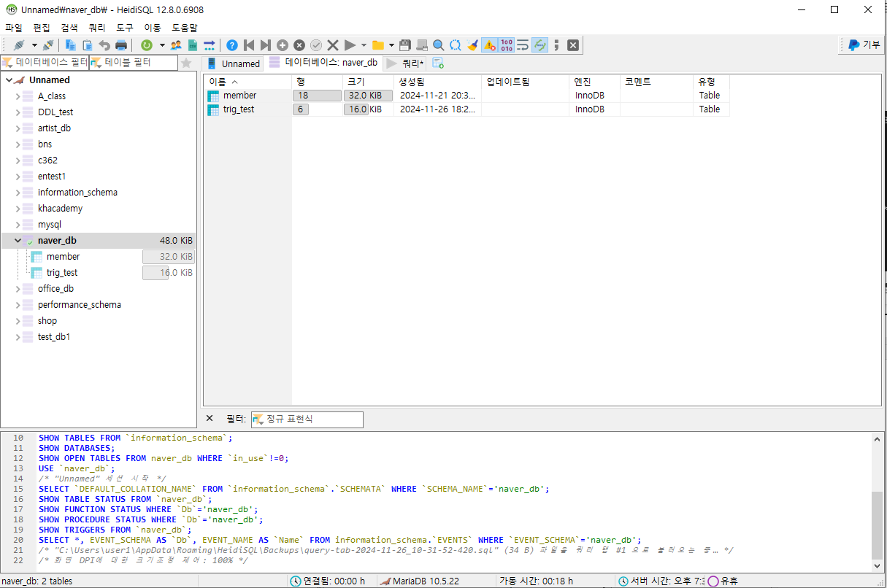The image size is (887, 588).
Task: Sort by the 엔진 column header
Action: click(x=594, y=82)
